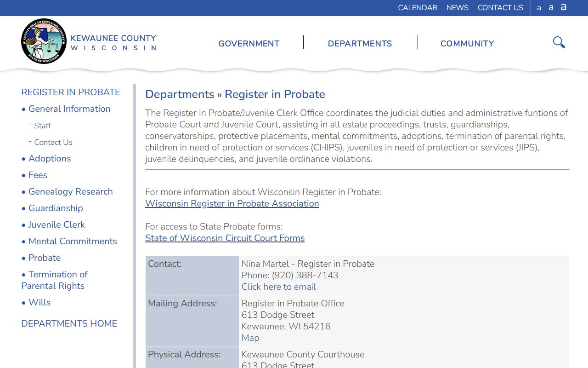This screenshot has height=368, width=588.
Task: Click the 'Click here to email' link
Action: coord(279,287)
